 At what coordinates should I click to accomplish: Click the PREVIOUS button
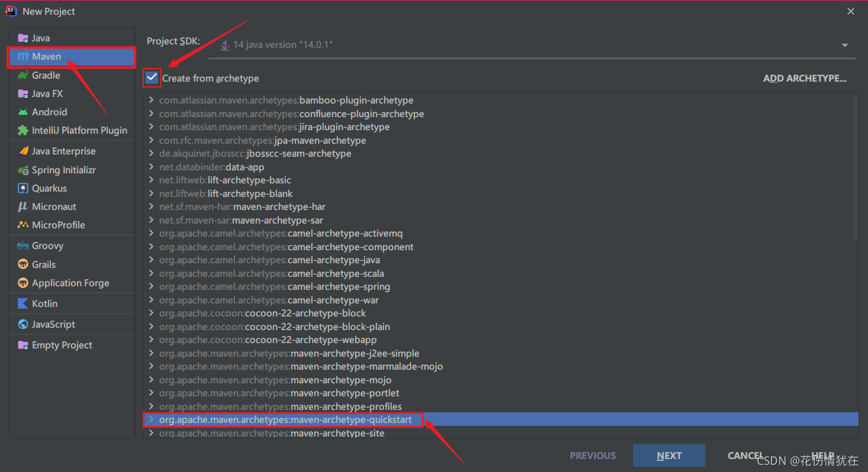593,455
